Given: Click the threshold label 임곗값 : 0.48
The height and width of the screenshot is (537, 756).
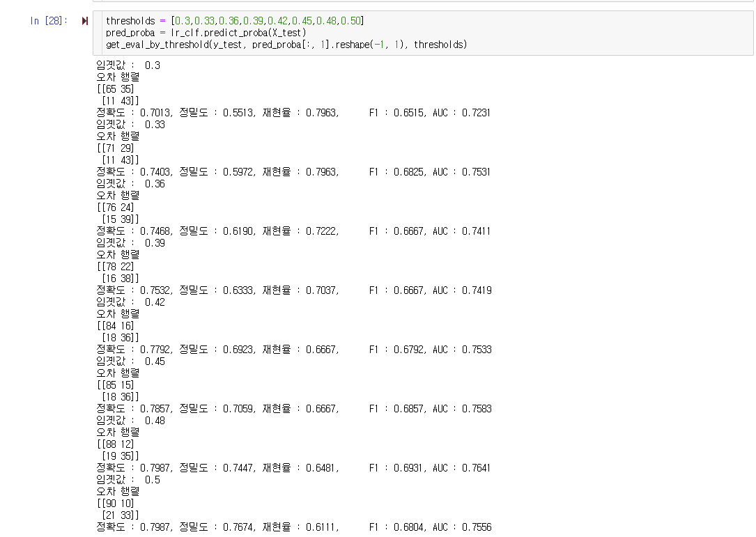Looking at the screenshot, I should [x=131, y=421].
